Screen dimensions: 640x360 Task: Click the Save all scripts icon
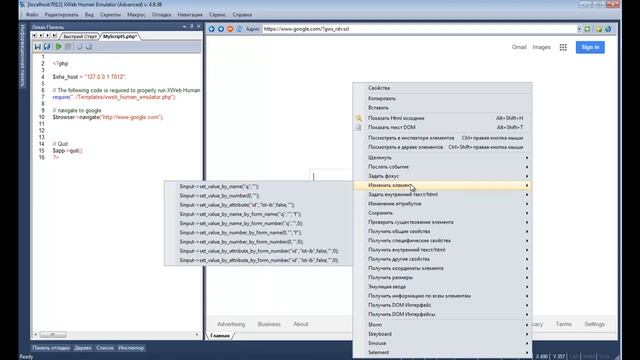[47, 47]
